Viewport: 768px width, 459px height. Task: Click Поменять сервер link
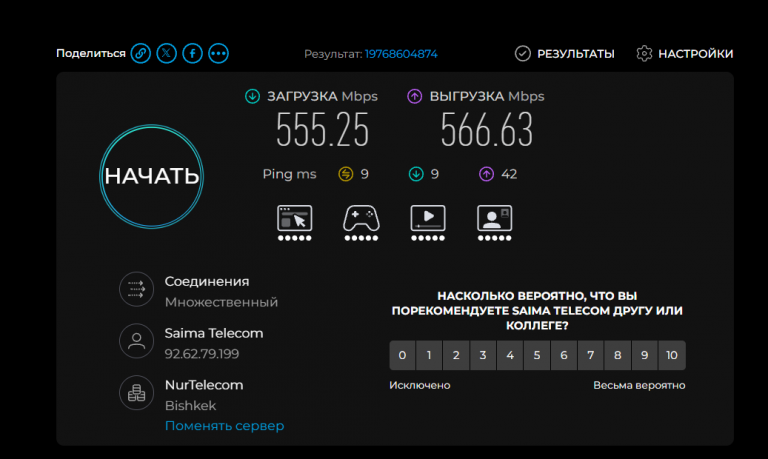[x=224, y=426]
